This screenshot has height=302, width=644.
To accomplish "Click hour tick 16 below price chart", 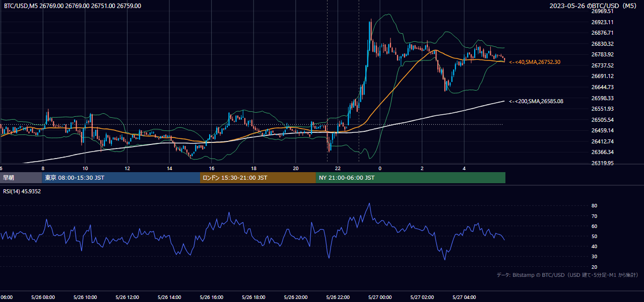I will (211, 169).
